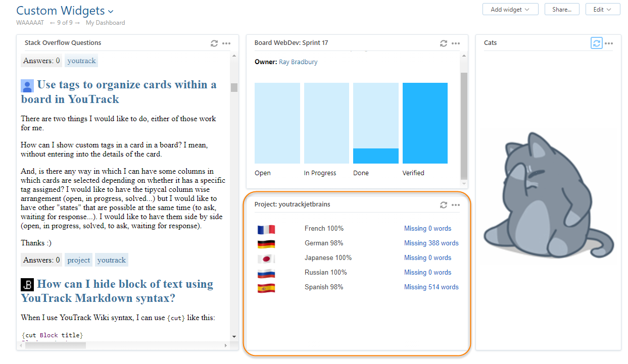Click the 'Russian 100%' text
Image resolution: width=628 pixels, height=364 pixels.
[x=326, y=272]
